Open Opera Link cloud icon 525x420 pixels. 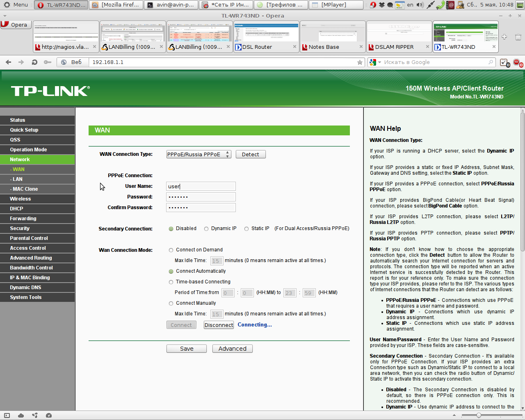[21, 415]
